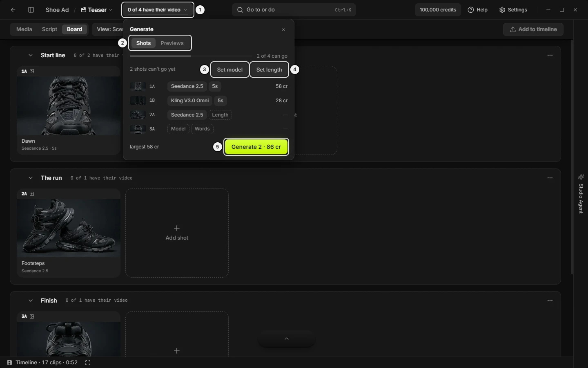Choose a Model for shot 3A
The height and width of the screenshot is (368, 588).
click(178, 129)
